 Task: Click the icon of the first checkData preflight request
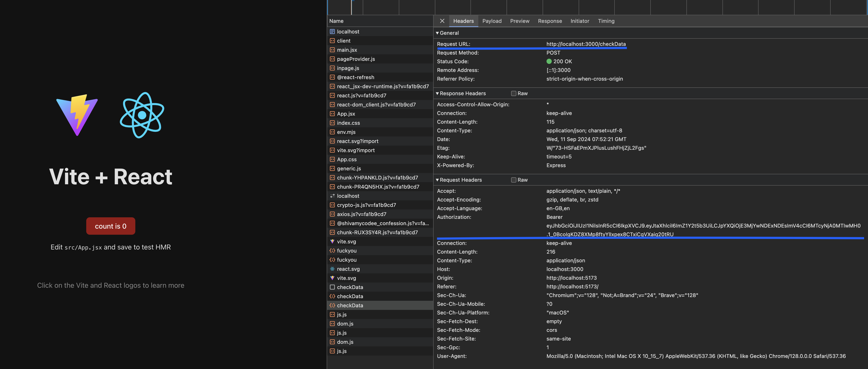(x=332, y=287)
